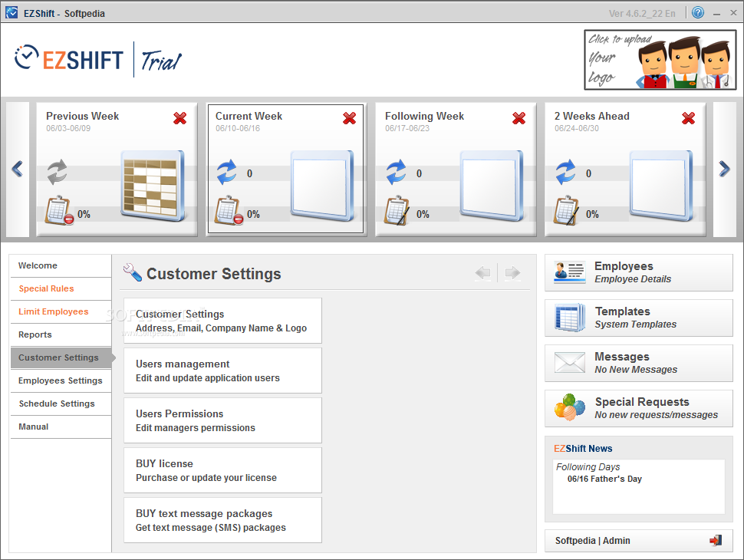Open the Schedule Settings sidebar tab
Image resolution: width=744 pixels, height=560 pixels.
coord(61,404)
